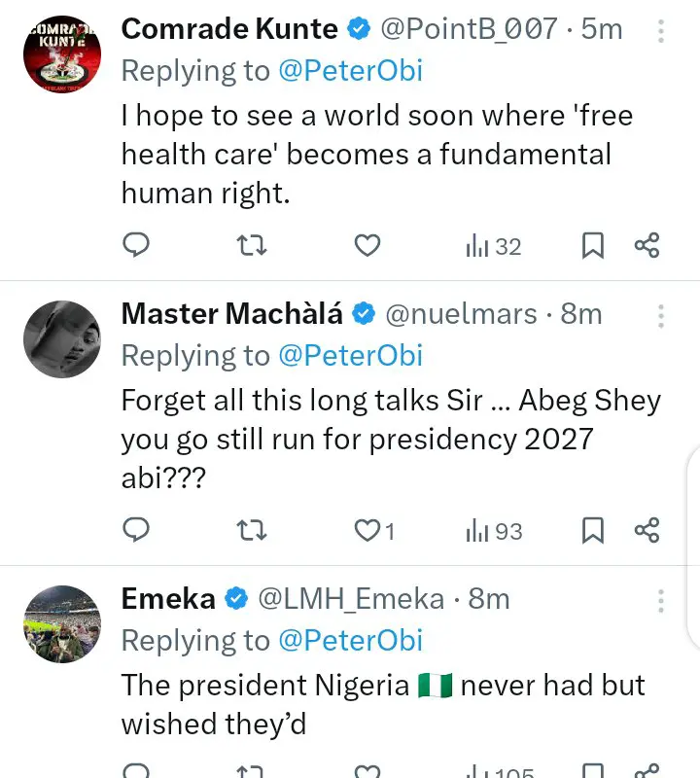Retweet Comrade Kunte's post

click(252, 246)
